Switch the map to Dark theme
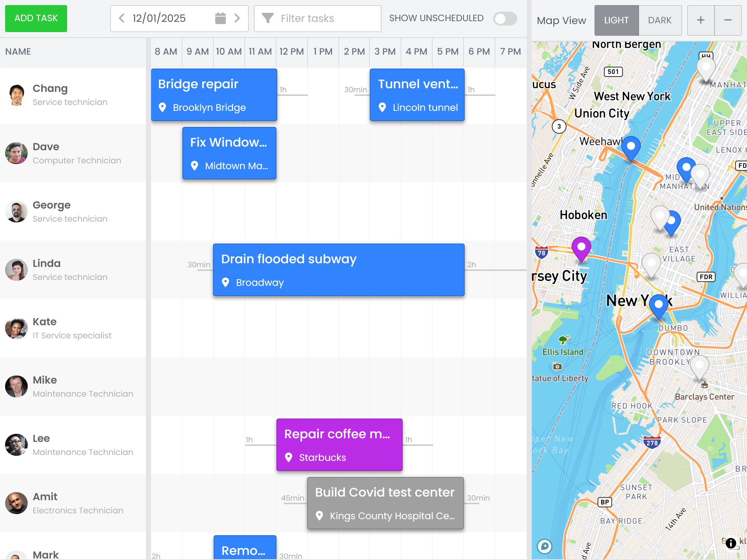The image size is (747, 560). 660,20
